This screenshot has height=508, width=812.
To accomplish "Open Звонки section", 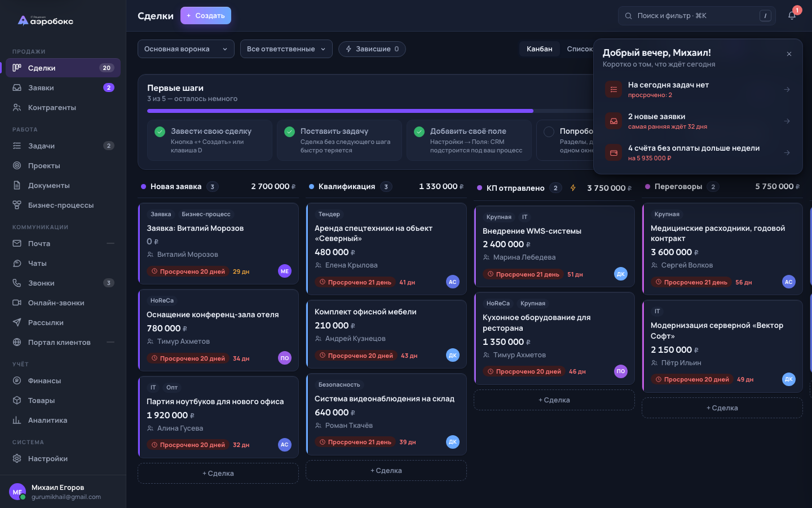I will [x=63, y=283].
